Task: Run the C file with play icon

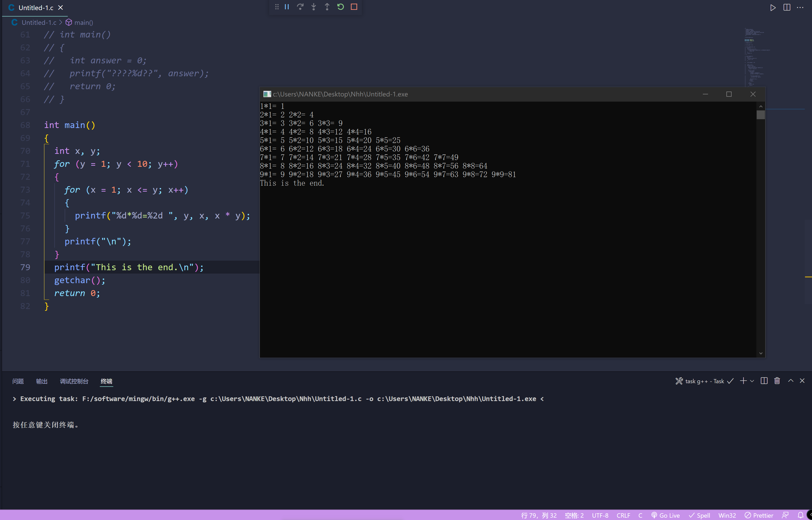Action: (x=772, y=7)
